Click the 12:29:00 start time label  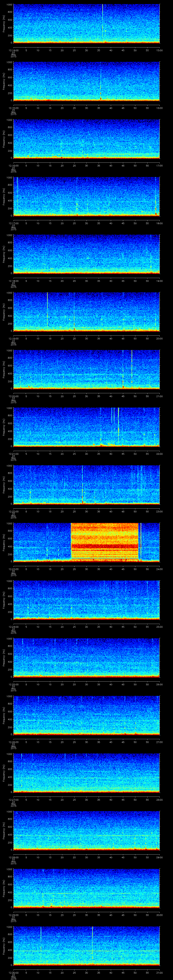(x=13, y=915)
